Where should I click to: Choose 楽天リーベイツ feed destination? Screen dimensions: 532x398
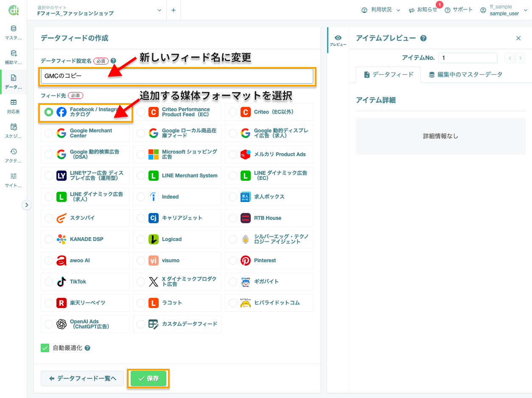tap(85, 303)
